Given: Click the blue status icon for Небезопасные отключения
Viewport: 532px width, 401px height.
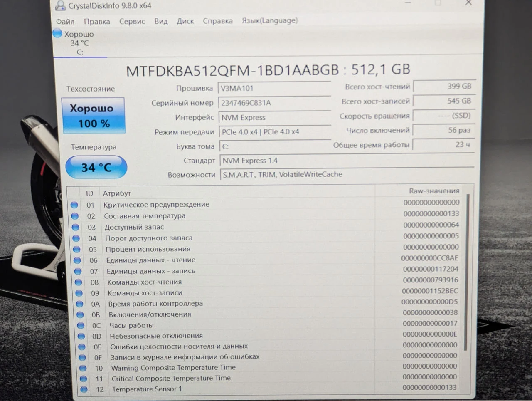Looking at the screenshot, I should (81, 336).
